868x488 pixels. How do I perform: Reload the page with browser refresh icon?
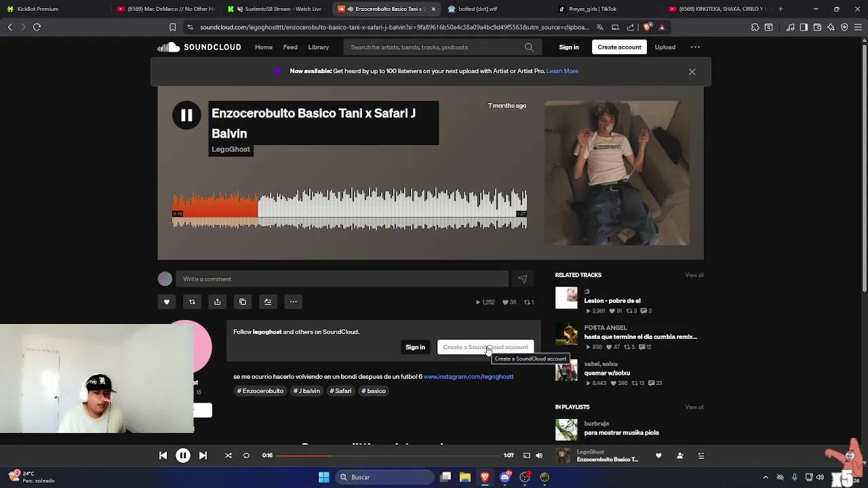(37, 27)
